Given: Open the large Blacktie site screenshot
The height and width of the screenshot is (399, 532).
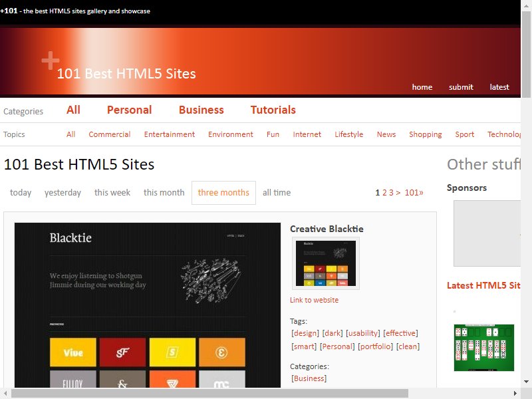Looking at the screenshot, I should 148,305.
